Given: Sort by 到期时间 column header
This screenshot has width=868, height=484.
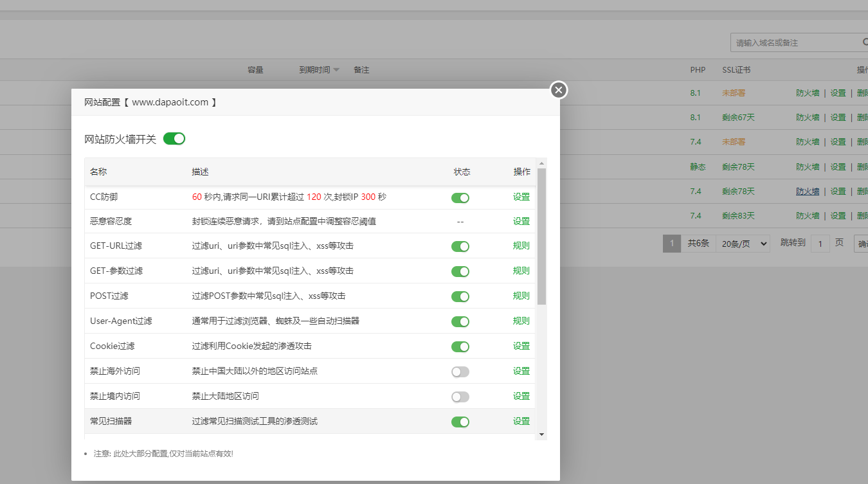Looking at the screenshot, I should (314, 70).
